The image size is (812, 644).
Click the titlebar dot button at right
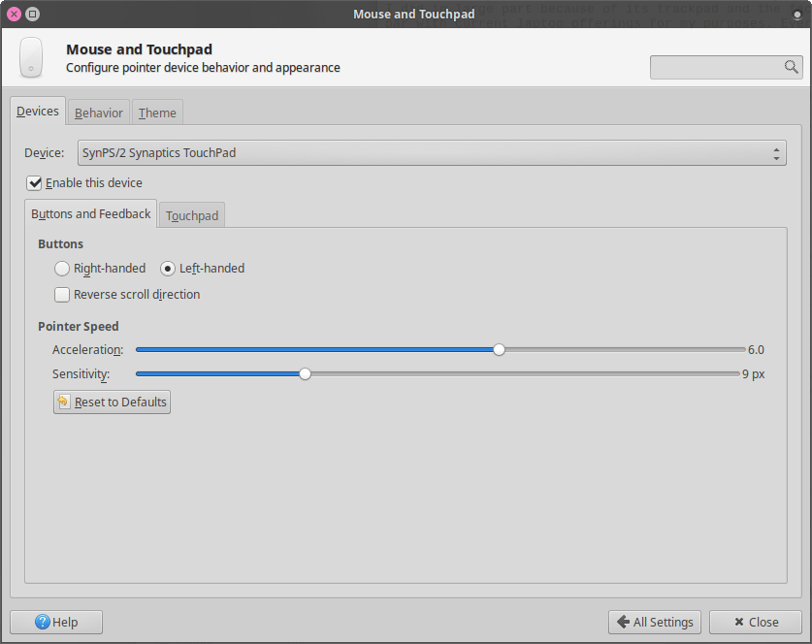797,15
